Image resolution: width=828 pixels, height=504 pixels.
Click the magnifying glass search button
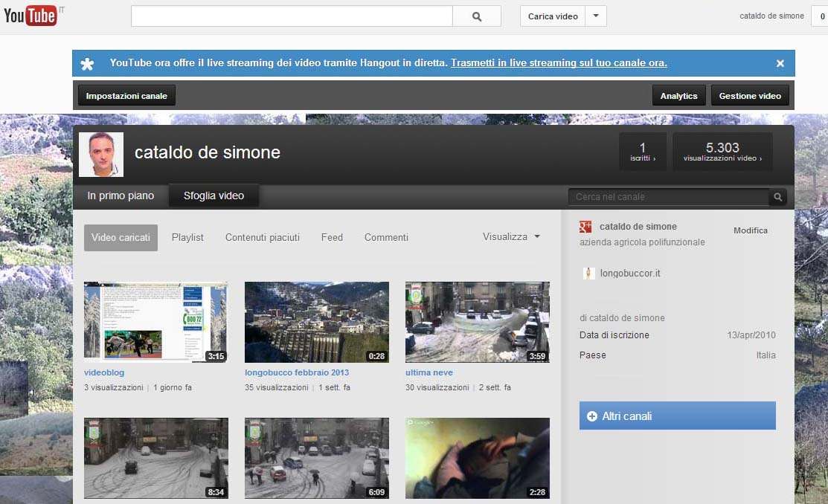[476, 16]
